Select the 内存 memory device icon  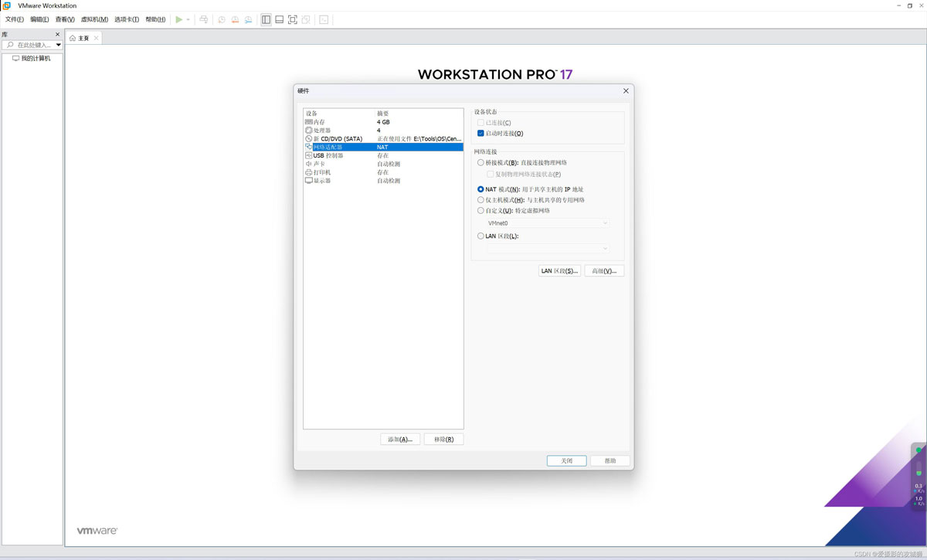pyautogui.click(x=309, y=122)
